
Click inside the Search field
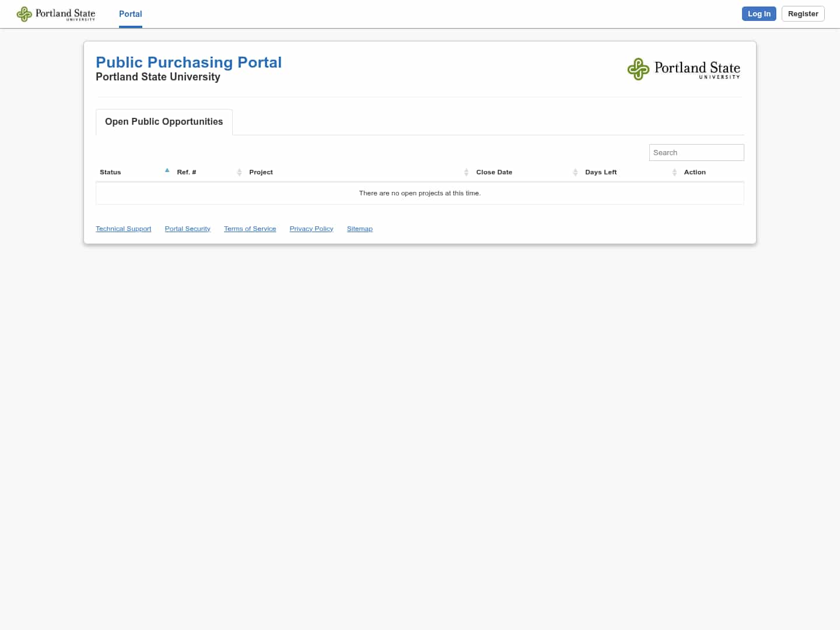coord(696,152)
